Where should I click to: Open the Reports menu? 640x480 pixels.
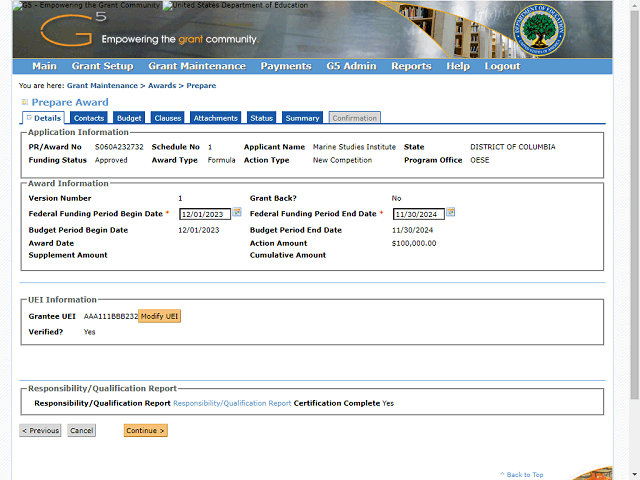(x=410, y=66)
